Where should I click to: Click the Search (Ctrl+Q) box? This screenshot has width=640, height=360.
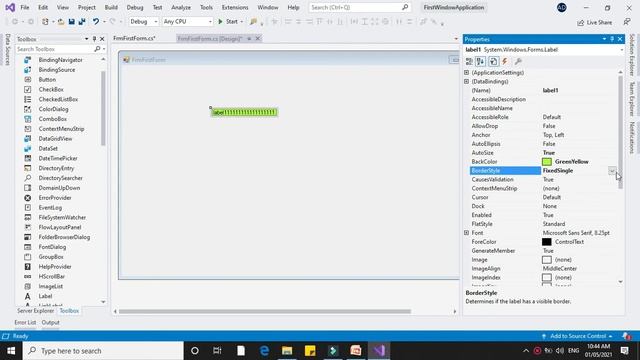tap(359, 7)
